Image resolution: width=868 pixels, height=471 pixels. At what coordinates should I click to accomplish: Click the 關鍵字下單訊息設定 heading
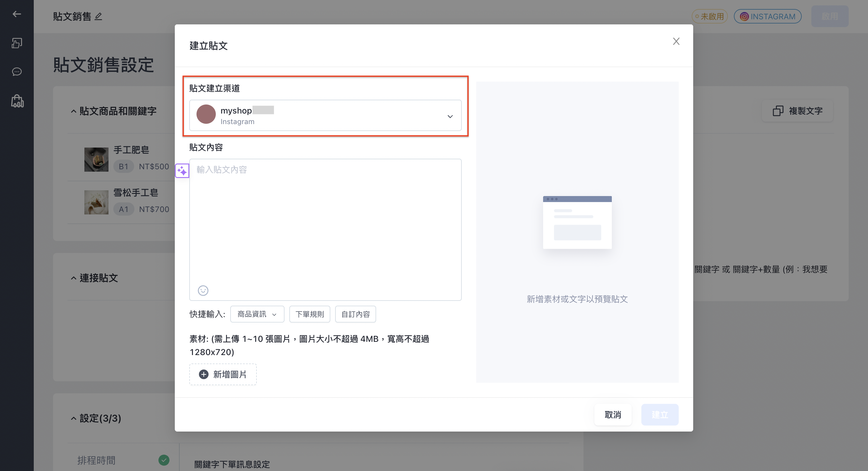pos(232,464)
